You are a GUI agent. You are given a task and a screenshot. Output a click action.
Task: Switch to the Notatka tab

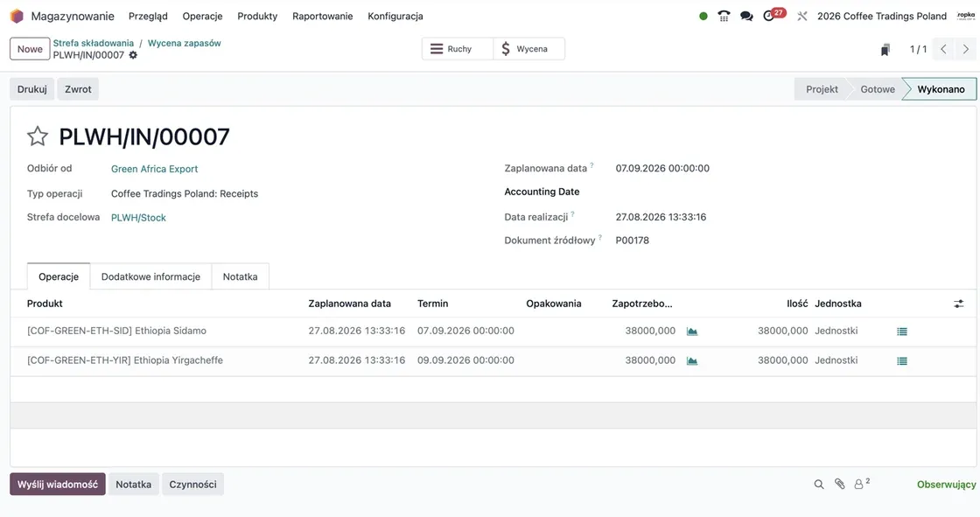coord(240,276)
